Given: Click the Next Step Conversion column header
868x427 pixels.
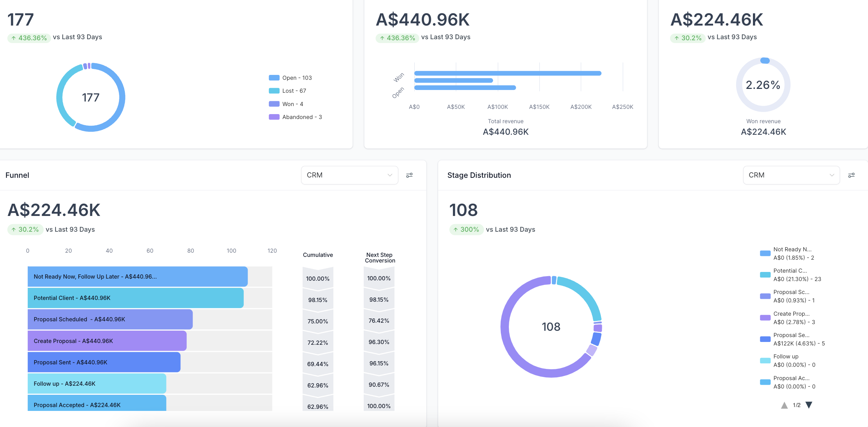Looking at the screenshot, I should 380,258.
